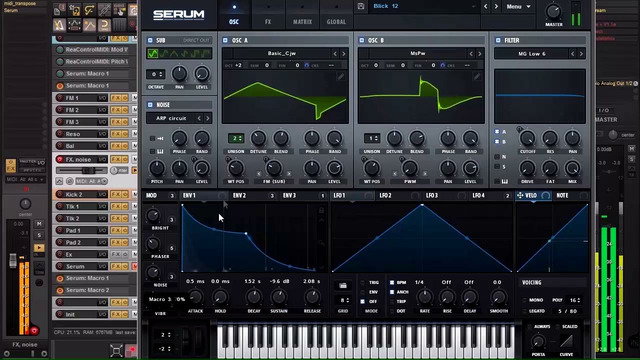
Task: Click I/O routing on Tik 2 track
Action: click(102, 218)
